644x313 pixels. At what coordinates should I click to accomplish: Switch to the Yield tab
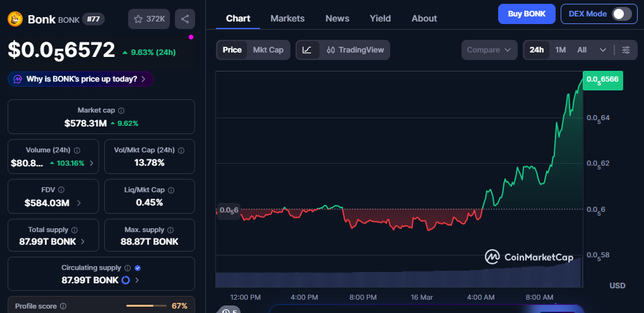pyautogui.click(x=380, y=18)
